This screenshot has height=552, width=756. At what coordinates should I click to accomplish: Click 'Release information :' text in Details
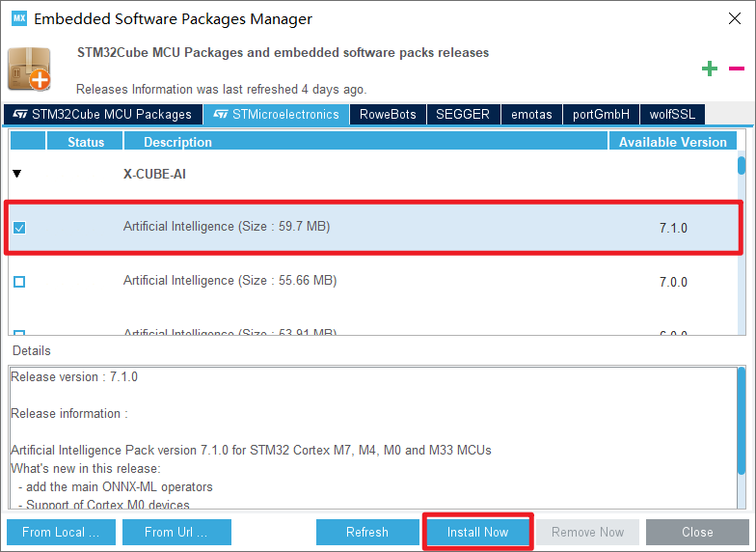point(69,413)
